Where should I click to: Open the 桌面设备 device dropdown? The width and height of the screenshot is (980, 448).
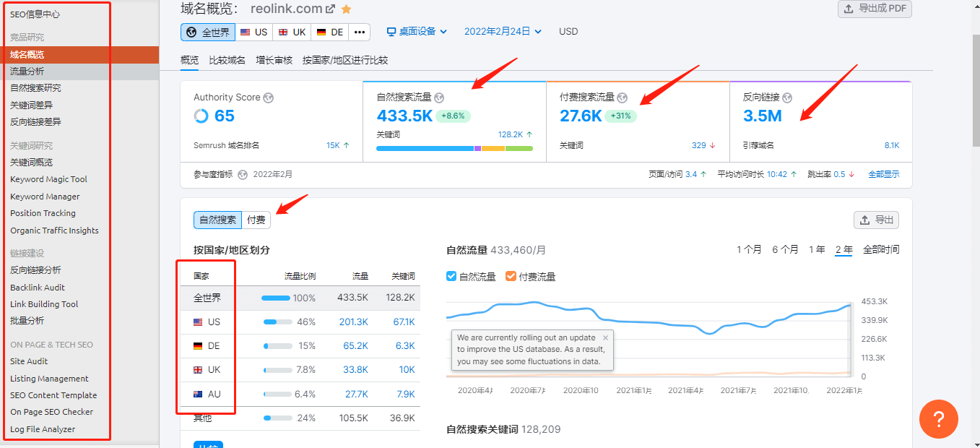point(417,32)
